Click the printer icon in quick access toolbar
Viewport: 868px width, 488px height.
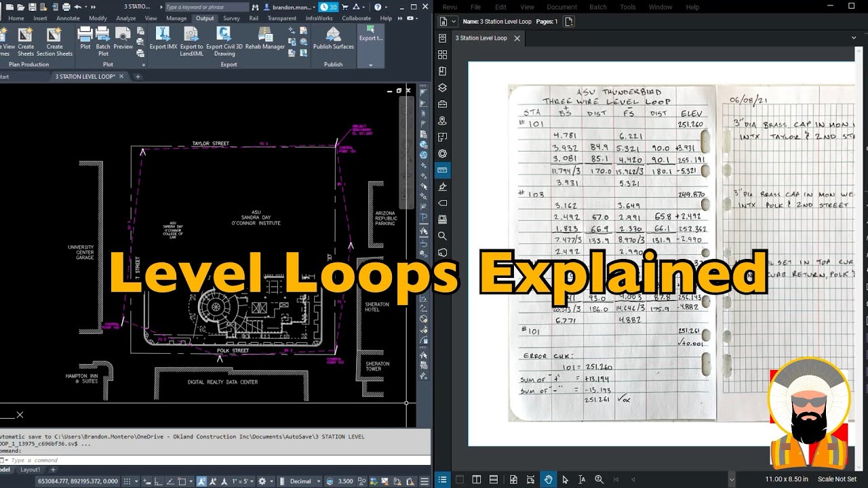pyautogui.click(x=66, y=7)
